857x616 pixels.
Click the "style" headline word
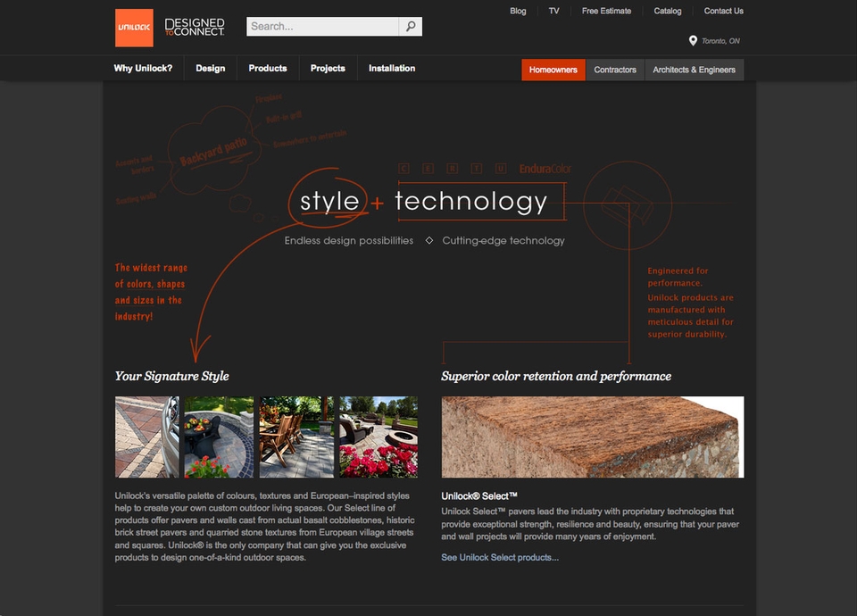click(329, 201)
